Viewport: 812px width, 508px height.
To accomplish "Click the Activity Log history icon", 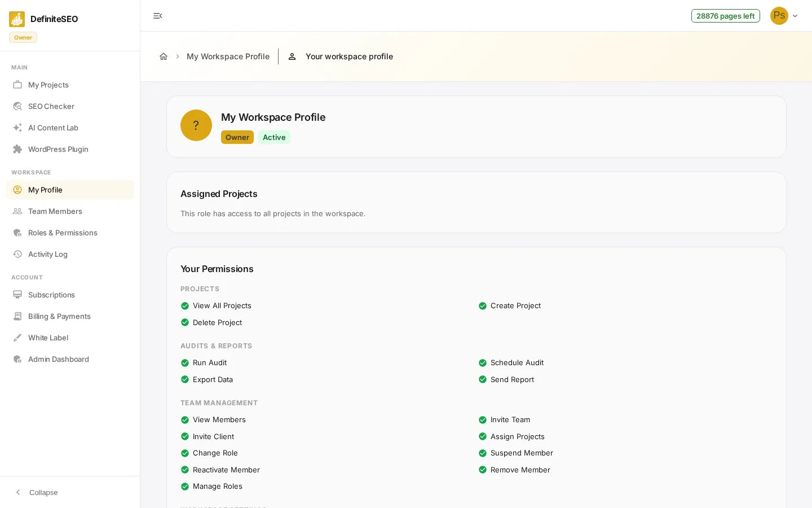I will 17,254.
